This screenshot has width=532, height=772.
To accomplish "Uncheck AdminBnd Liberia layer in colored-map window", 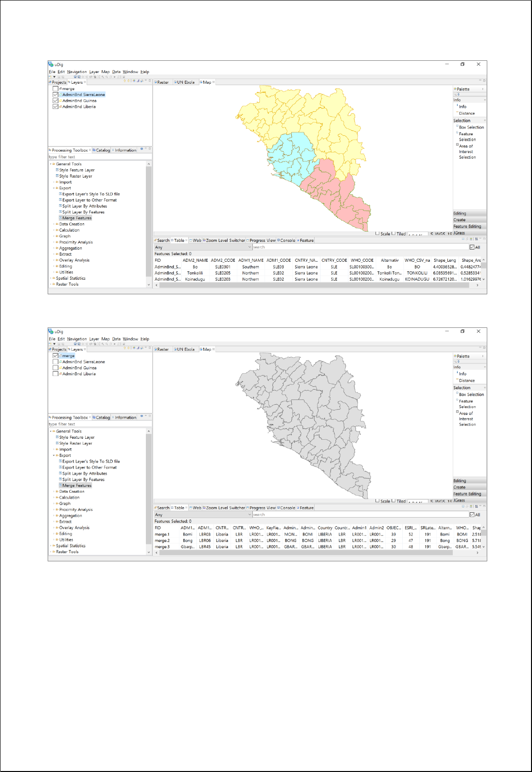I will click(55, 107).
